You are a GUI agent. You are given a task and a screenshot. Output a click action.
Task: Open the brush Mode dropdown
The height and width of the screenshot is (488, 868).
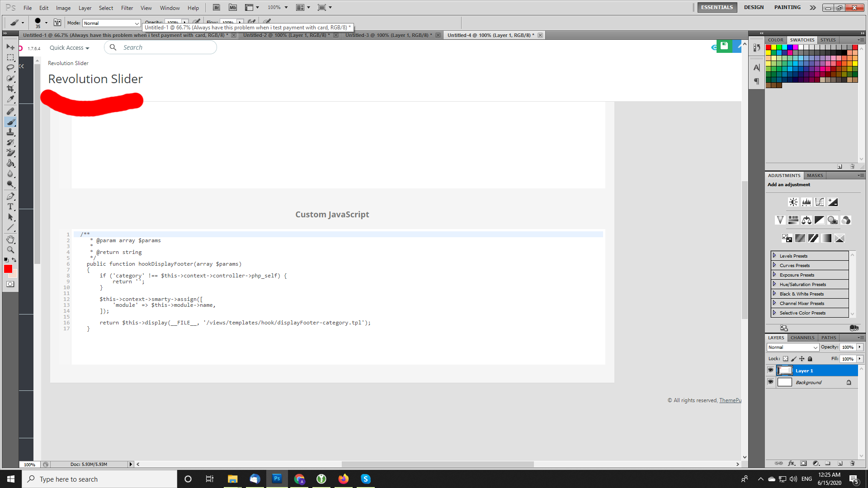(x=111, y=23)
